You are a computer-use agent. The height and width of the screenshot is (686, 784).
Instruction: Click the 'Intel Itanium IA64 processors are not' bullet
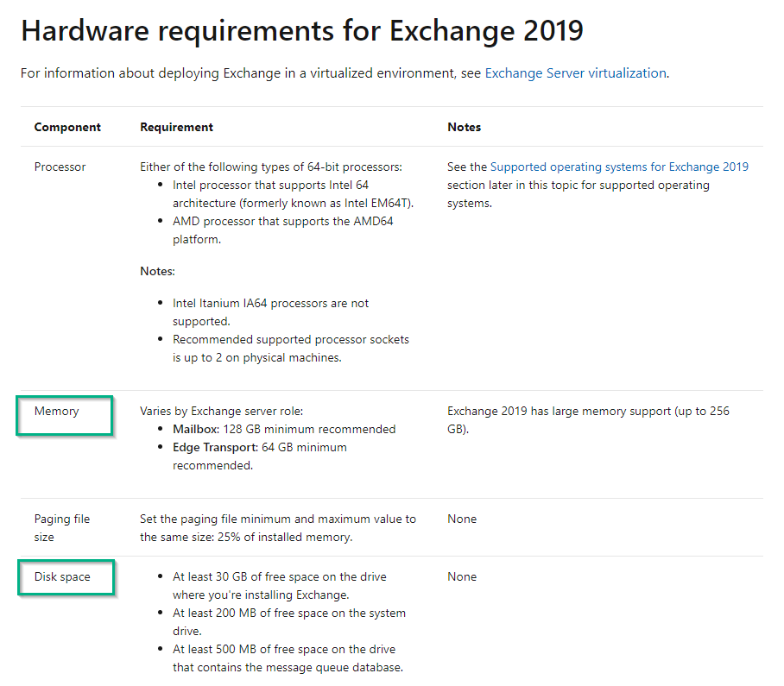click(x=270, y=312)
